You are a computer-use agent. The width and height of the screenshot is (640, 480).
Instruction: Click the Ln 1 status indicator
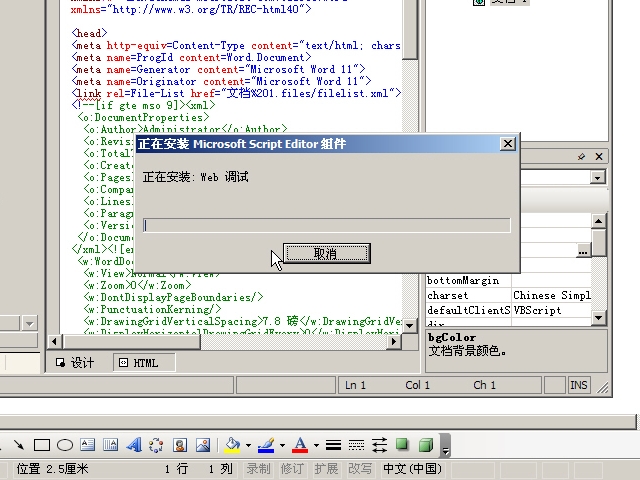[x=355, y=385]
